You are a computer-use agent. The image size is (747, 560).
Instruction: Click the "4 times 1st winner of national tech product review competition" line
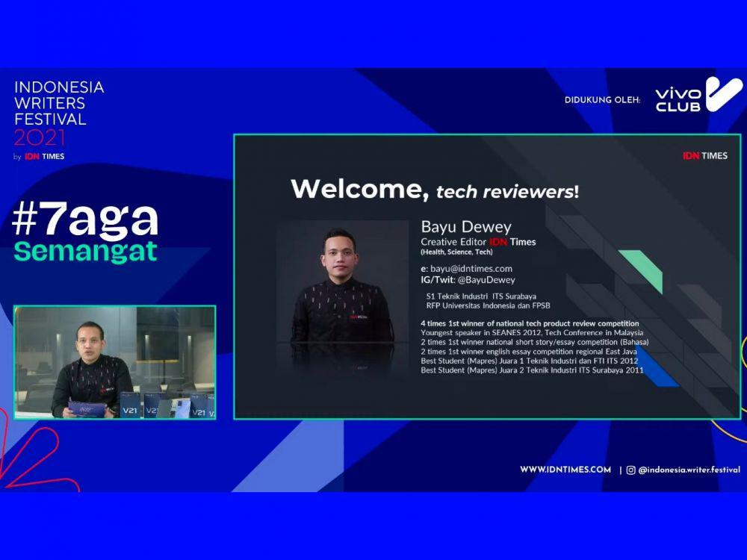point(530,324)
